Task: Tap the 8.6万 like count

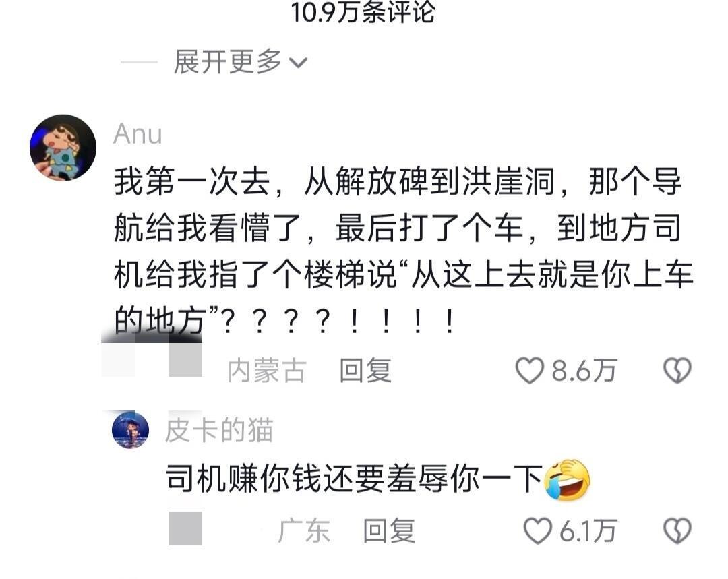Action: 584,371
